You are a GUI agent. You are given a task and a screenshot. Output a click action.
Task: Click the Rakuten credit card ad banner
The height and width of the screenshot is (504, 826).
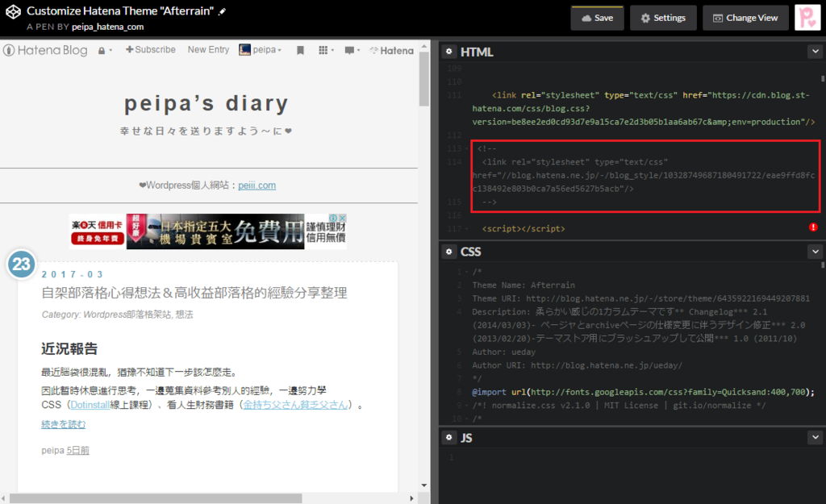[x=208, y=231]
